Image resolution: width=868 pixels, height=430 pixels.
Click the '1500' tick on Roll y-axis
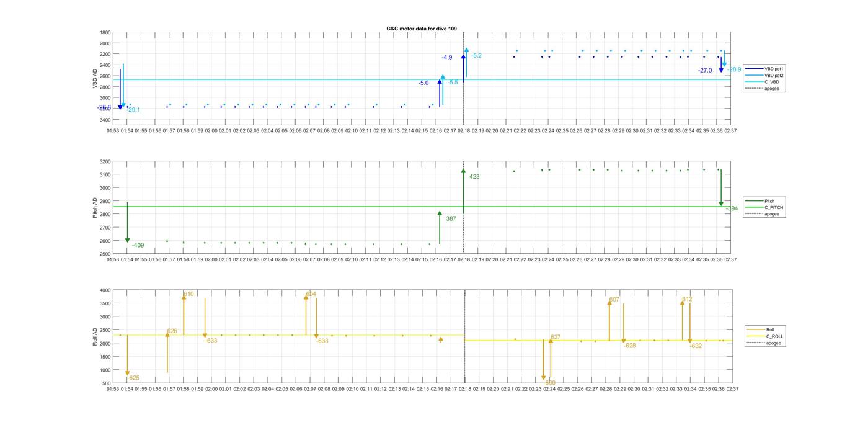point(105,357)
